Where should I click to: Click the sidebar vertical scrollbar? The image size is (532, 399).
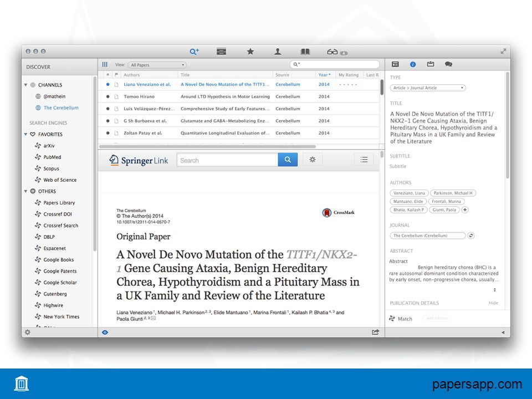[95, 165]
